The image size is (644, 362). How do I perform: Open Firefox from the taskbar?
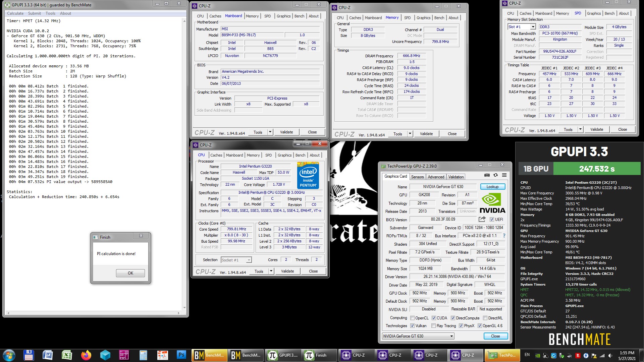[x=86, y=355]
